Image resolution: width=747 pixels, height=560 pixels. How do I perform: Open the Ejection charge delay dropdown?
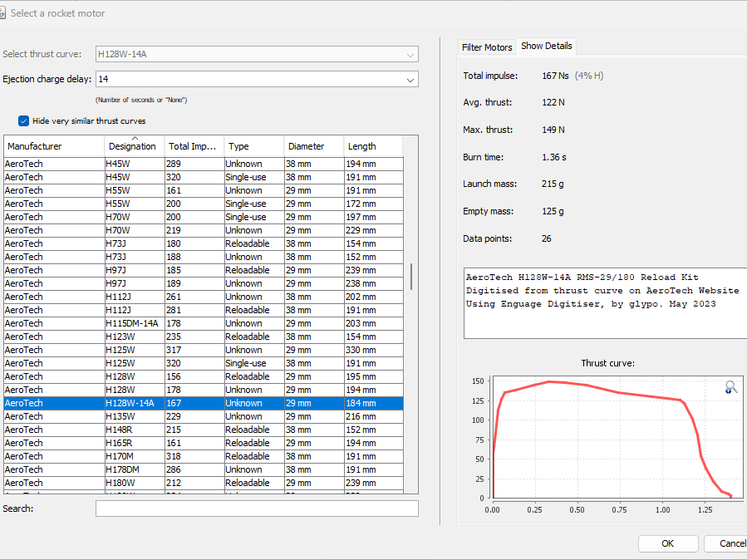click(x=410, y=80)
